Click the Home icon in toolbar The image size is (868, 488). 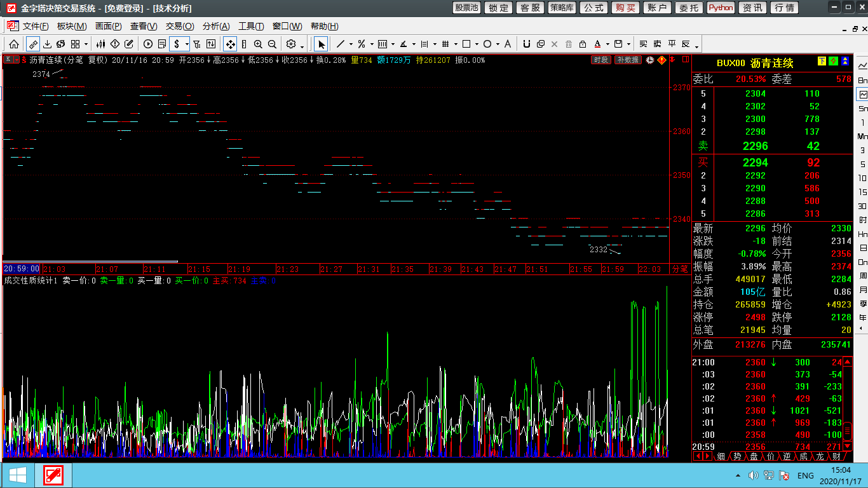[13, 44]
